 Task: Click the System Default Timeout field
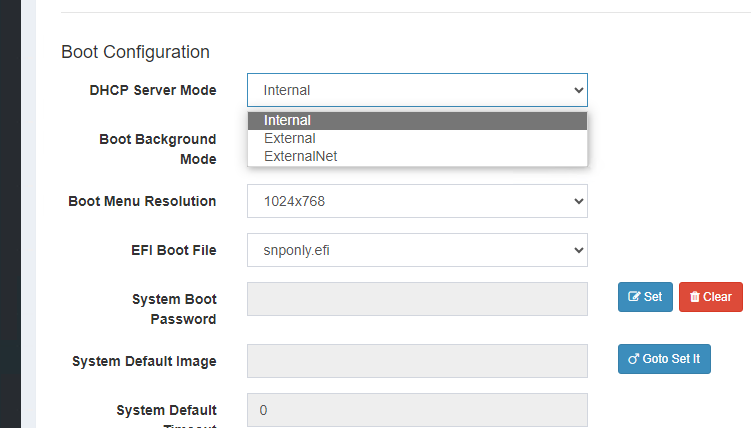coord(417,410)
